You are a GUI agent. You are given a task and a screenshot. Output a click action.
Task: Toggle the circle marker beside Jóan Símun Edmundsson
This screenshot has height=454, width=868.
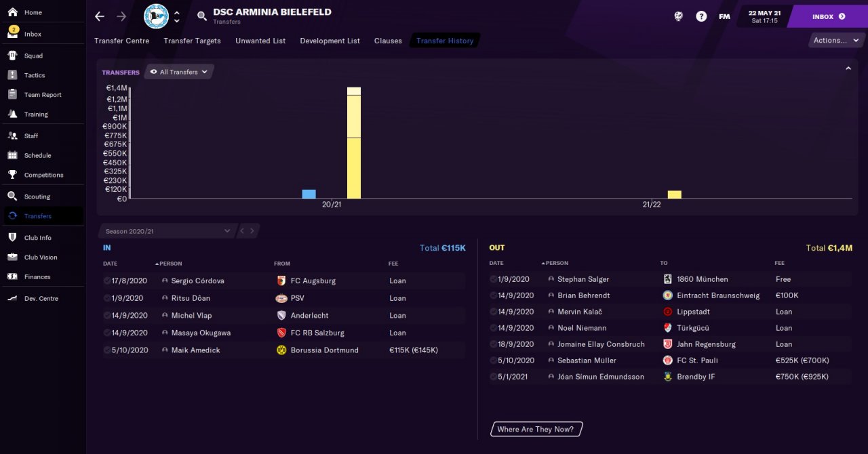click(493, 377)
